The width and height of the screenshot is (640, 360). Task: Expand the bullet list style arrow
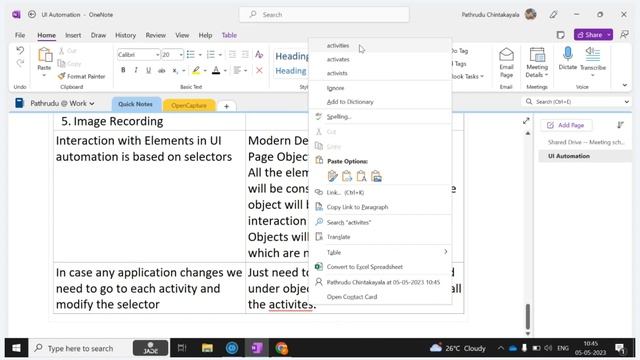tap(200, 55)
